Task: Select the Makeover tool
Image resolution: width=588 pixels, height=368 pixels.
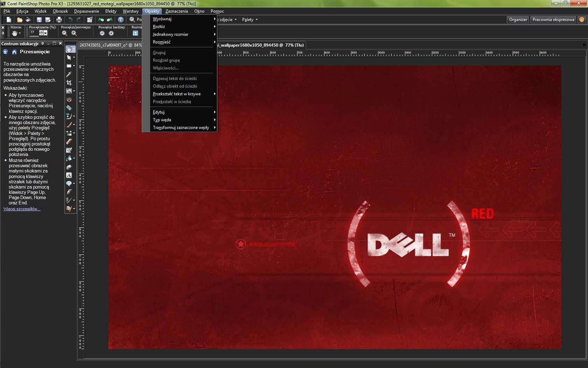Action: (69, 108)
